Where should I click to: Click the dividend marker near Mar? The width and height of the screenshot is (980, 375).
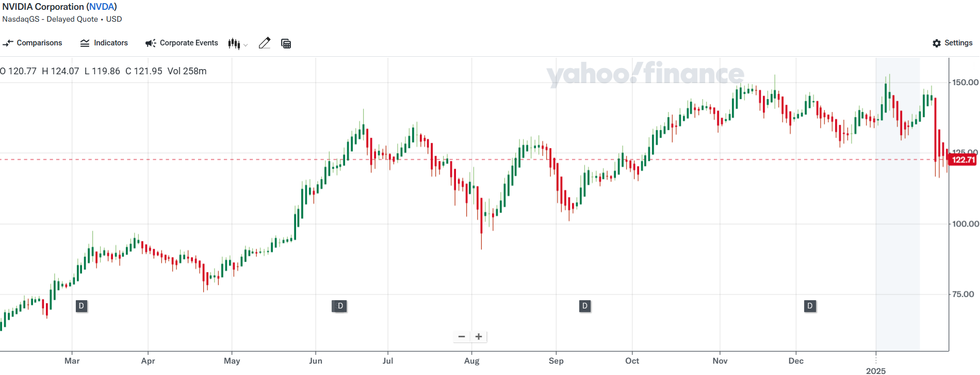pyautogui.click(x=81, y=306)
